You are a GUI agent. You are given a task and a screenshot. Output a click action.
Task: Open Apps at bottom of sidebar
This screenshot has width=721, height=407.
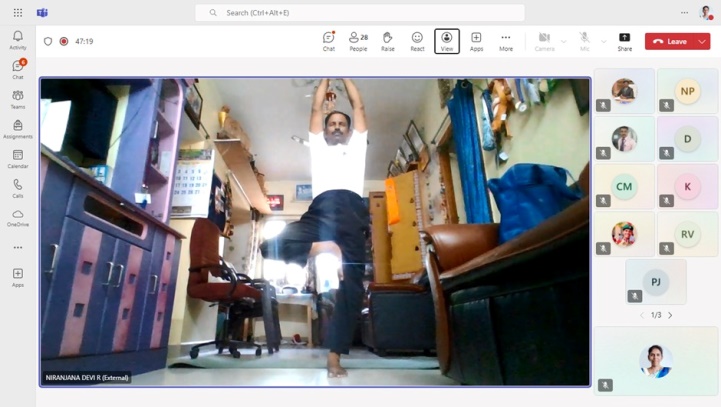click(x=18, y=277)
